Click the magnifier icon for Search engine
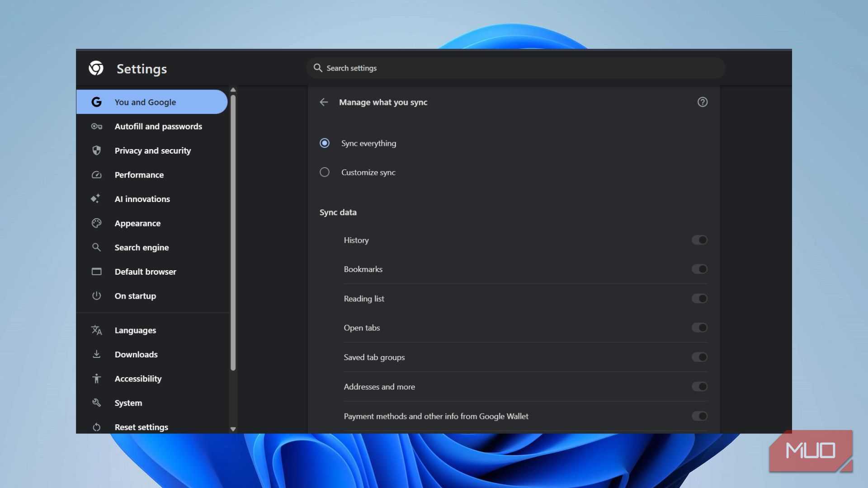The width and height of the screenshot is (868, 488). point(96,247)
